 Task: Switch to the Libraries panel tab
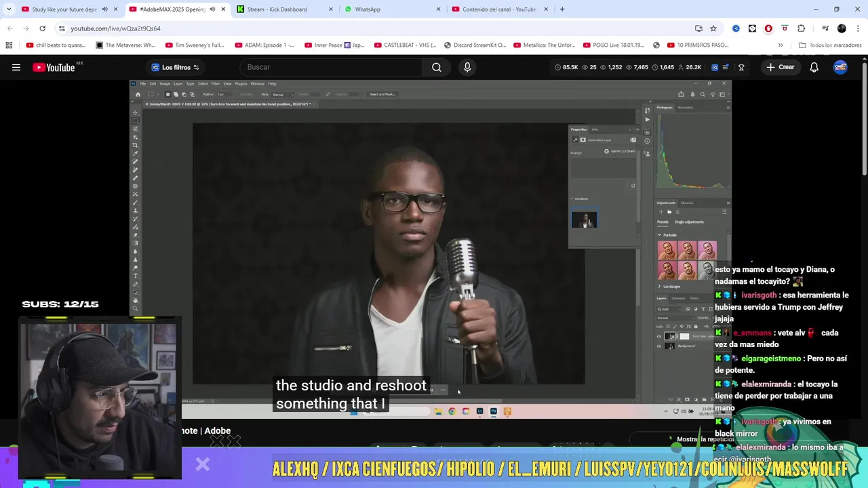point(687,203)
